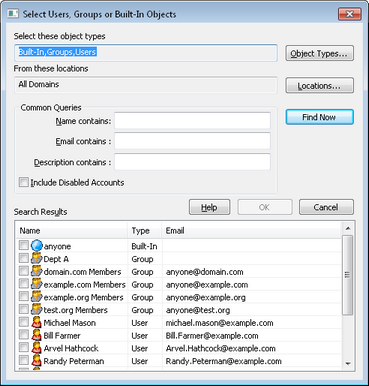This screenshot has width=369, height=386.
Task: Tick the example.org Members checkbox
Action: (24, 296)
